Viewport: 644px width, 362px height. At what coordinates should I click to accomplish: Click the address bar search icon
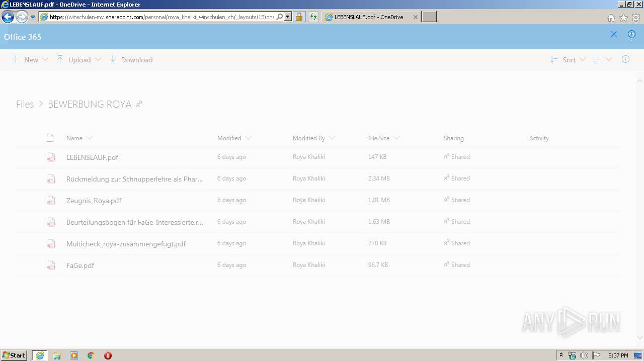point(280,17)
